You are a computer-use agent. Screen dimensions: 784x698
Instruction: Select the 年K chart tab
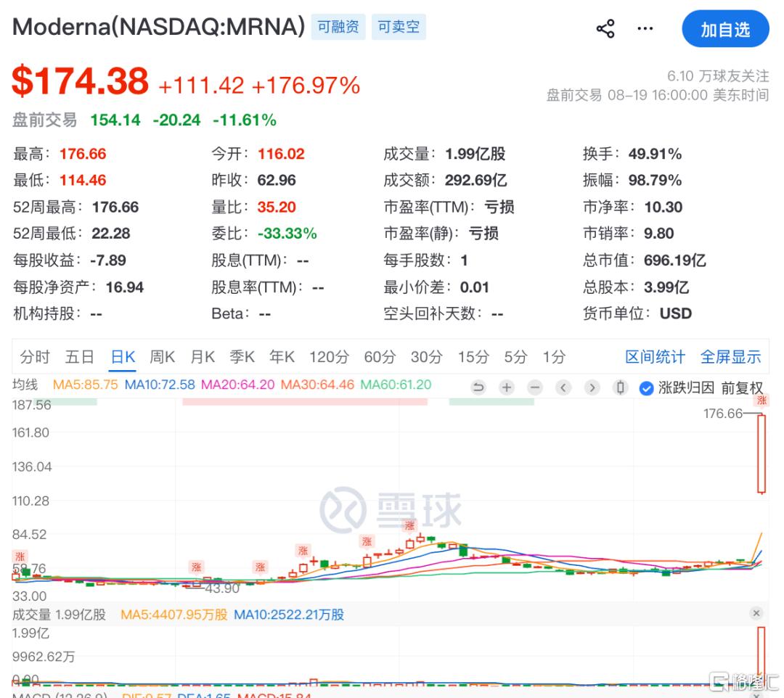(282, 357)
